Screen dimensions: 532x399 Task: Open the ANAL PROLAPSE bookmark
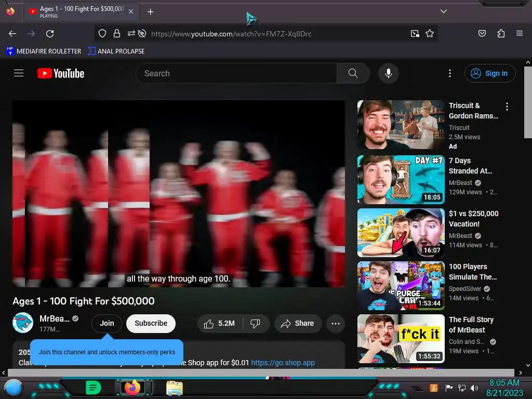[116, 51]
